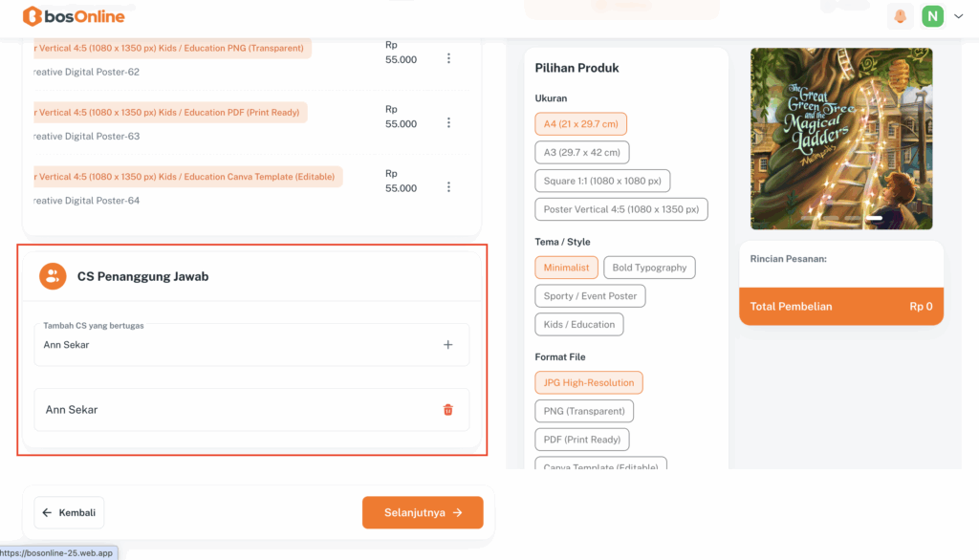
Task: Click the Total Pembelian orange bar
Action: [x=840, y=307]
